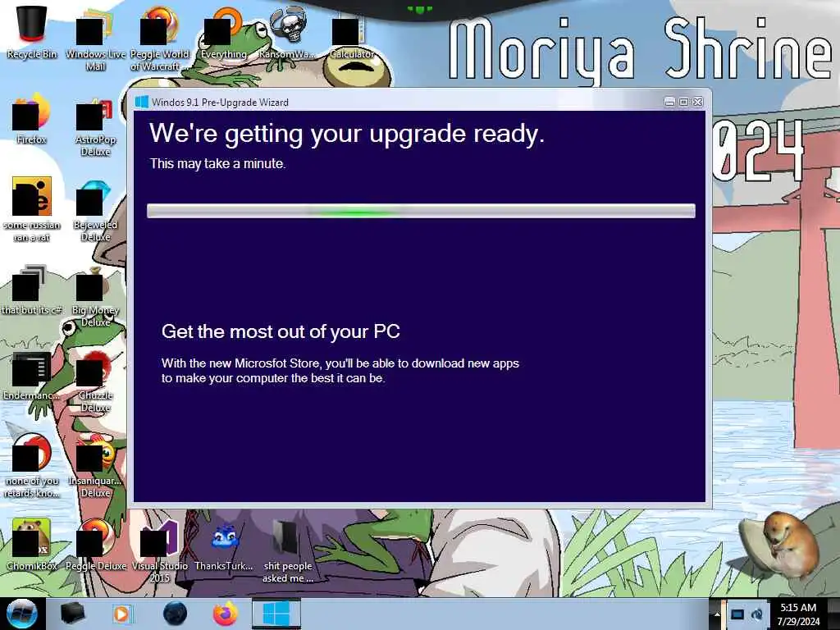
Task: Open the dark globe taskbar icon
Action: [x=175, y=614]
